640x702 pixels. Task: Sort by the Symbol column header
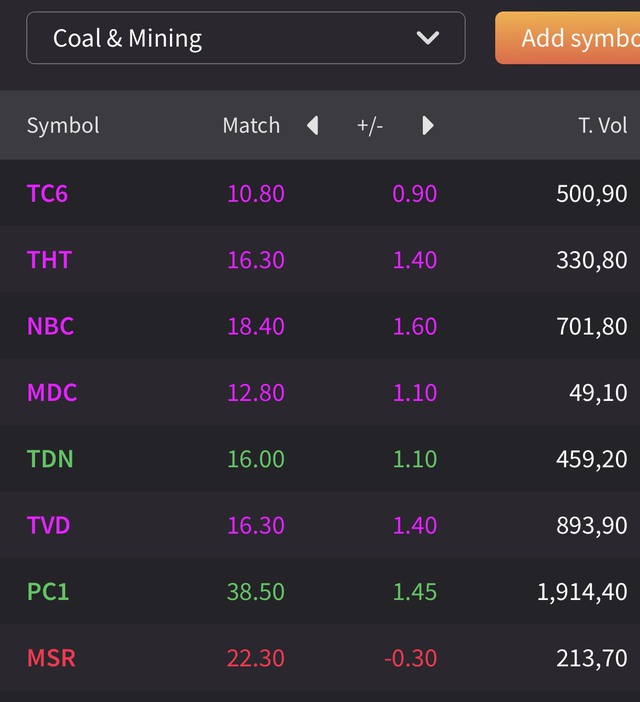click(63, 125)
